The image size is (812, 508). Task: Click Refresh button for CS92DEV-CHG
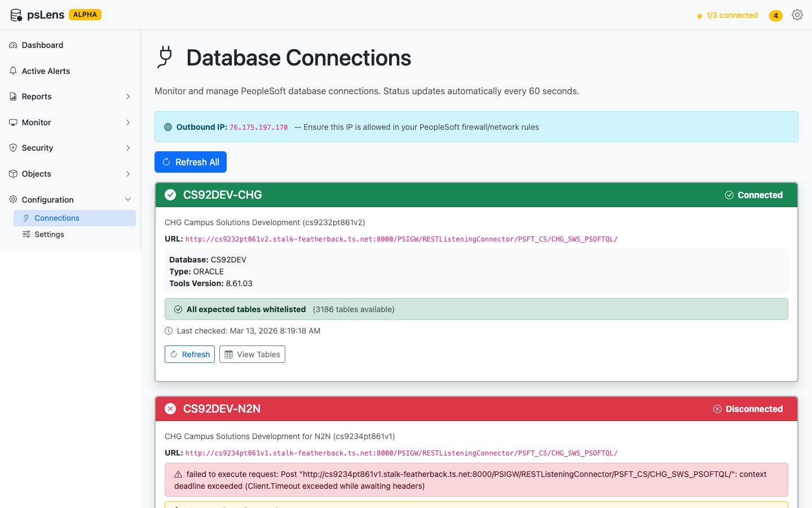tap(189, 354)
